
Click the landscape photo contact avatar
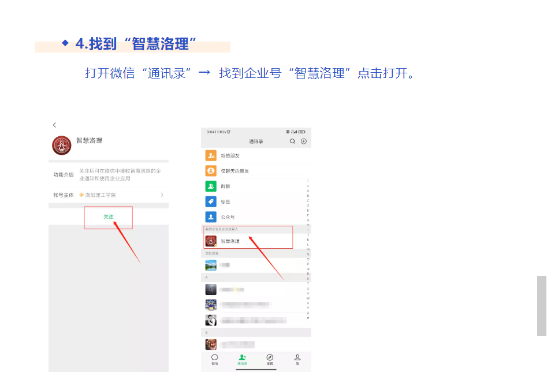click(x=211, y=265)
